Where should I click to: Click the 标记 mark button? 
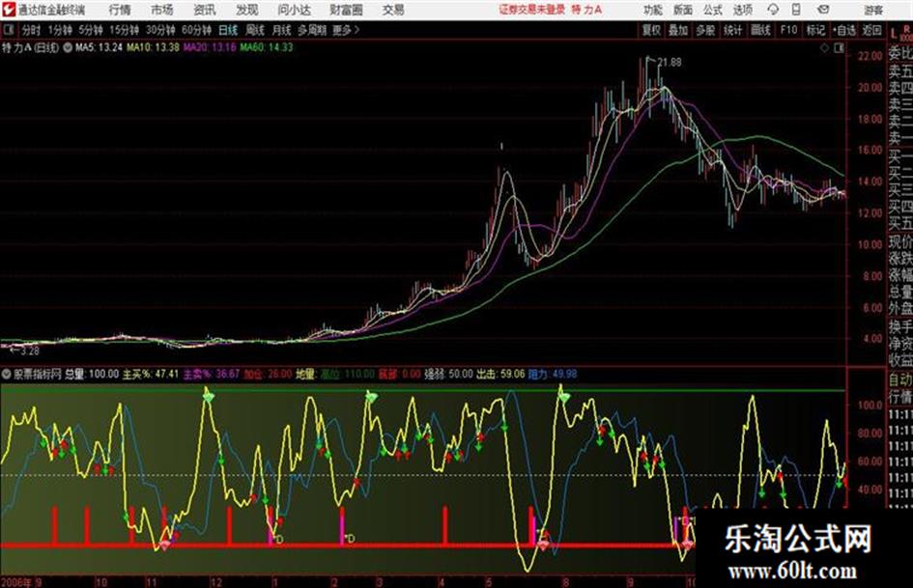pos(815,30)
